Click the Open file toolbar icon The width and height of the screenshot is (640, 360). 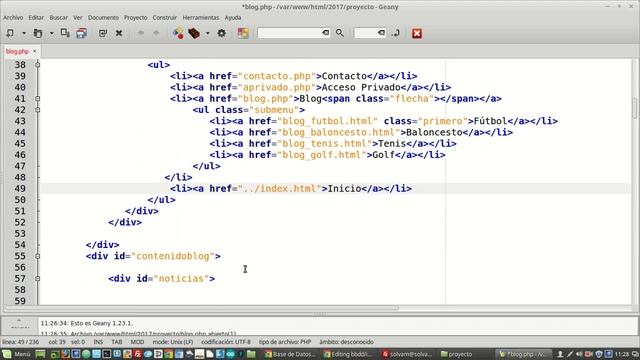coord(38,33)
